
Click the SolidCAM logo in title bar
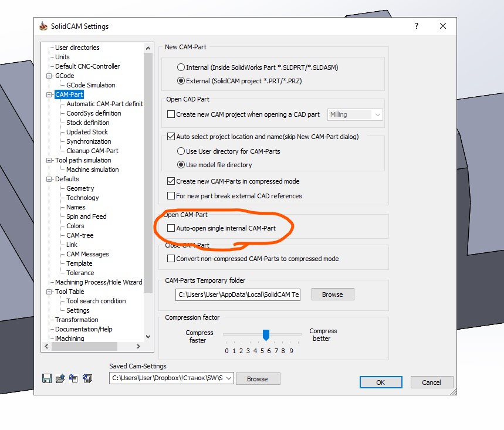pos(43,26)
